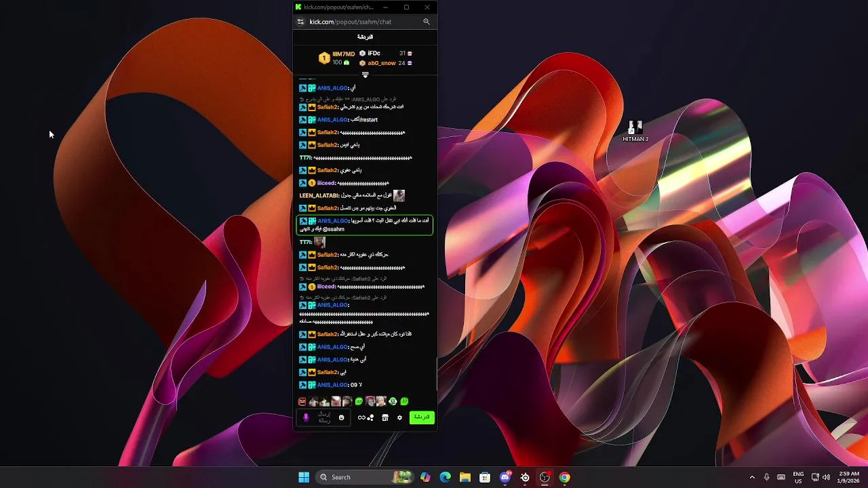Screen dimensions: 868x488
Task: Select the last green emote in quick row
Action: (x=404, y=401)
